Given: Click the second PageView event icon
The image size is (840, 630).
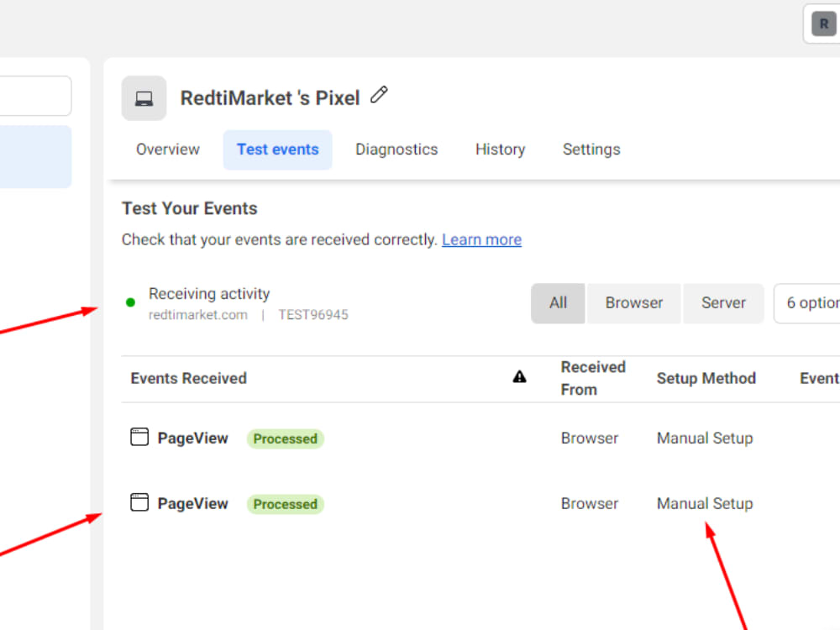Looking at the screenshot, I should [x=139, y=502].
